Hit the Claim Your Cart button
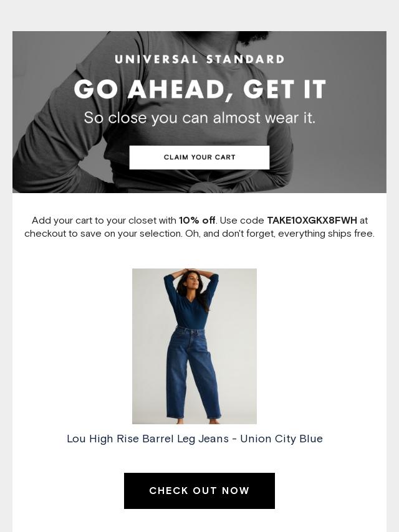The image size is (399, 532). (x=199, y=158)
